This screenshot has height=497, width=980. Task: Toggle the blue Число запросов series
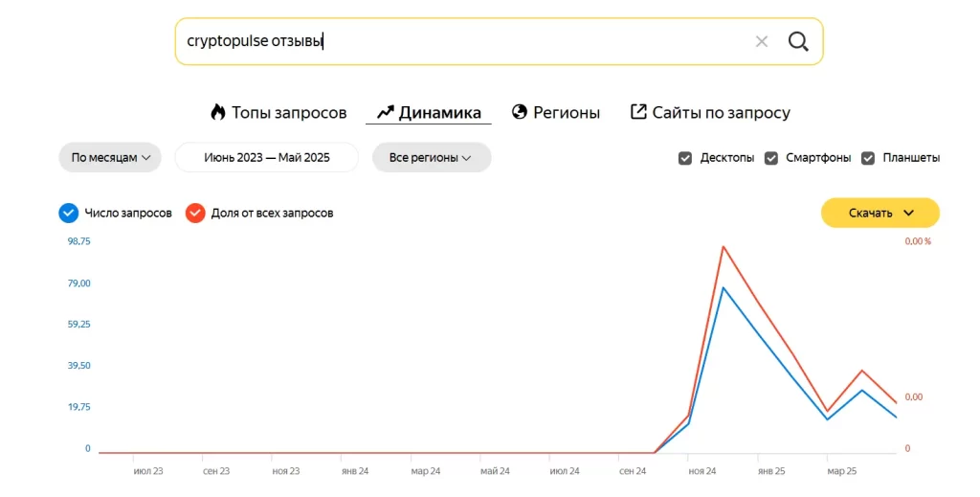point(69,214)
